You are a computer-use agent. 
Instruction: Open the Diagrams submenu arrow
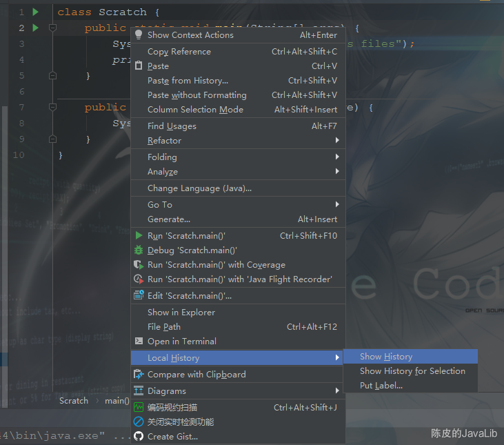337,390
